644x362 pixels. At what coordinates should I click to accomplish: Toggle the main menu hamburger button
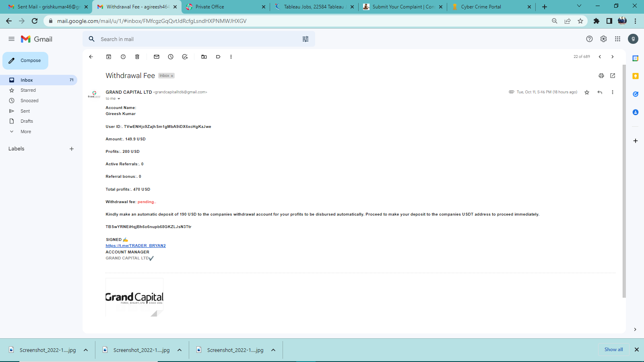[x=11, y=39]
